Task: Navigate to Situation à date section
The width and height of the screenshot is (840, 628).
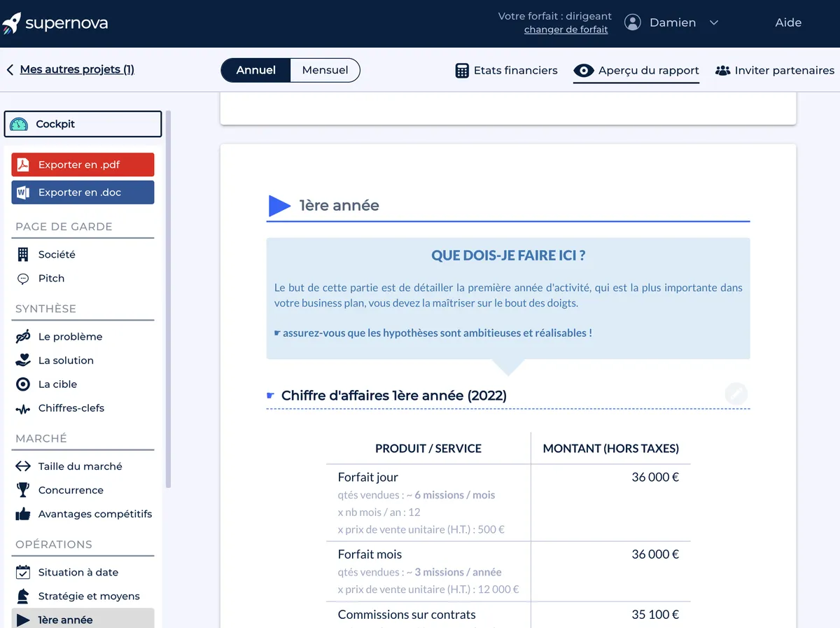Action: 78,572
